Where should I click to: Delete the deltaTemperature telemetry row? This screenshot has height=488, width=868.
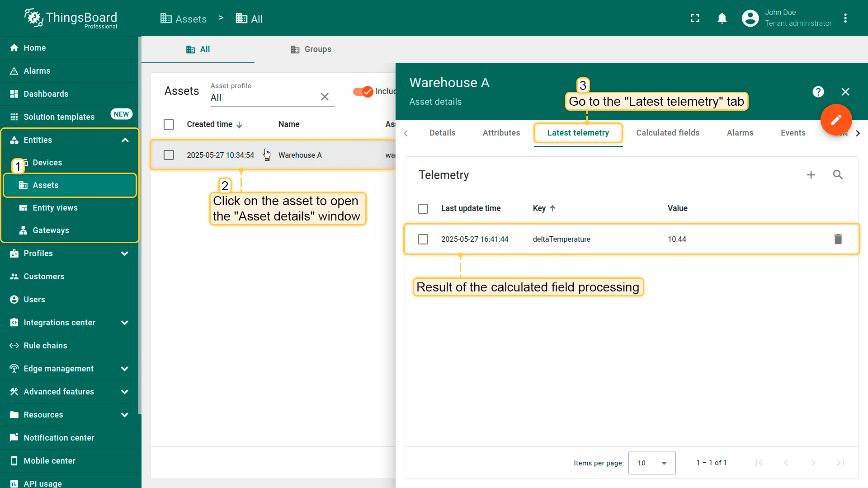(x=838, y=239)
